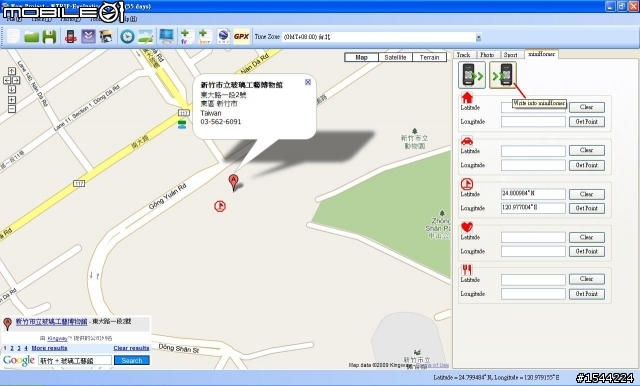Save project with the green floppy disk icon
Image resolution: width=640 pixels, height=386 pixels.
(x=49, y=37)
